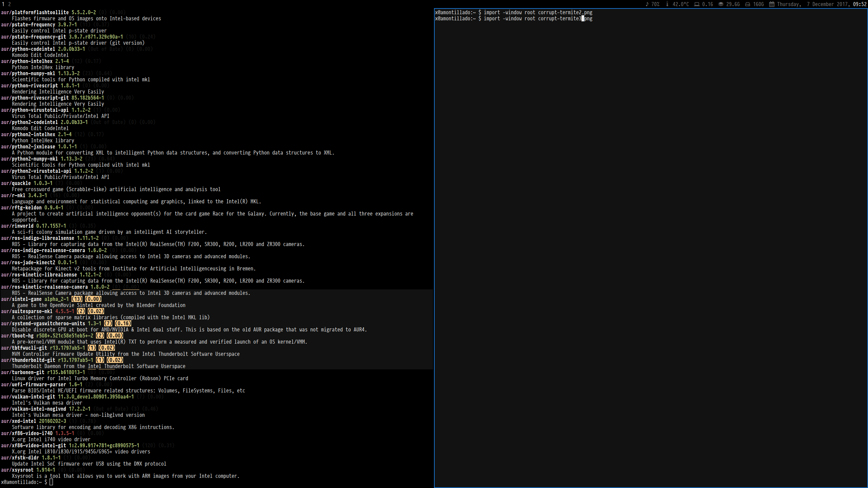Screen dimensions: 868x488
Task: Click the memory layers icon
Action: 721,4
